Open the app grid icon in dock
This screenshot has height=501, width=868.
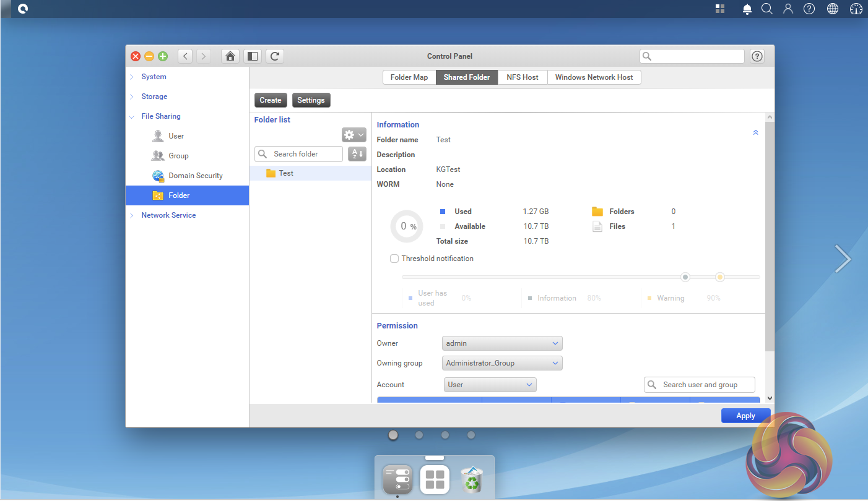click(435, 479)
